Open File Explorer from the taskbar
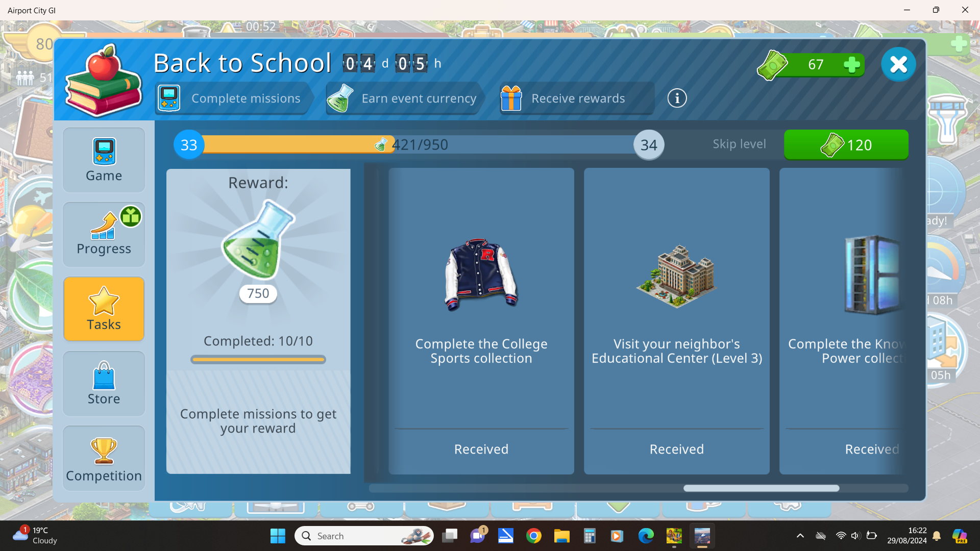Image resolution: width=980 pixels, height=551 pixels. coord(562,536)
